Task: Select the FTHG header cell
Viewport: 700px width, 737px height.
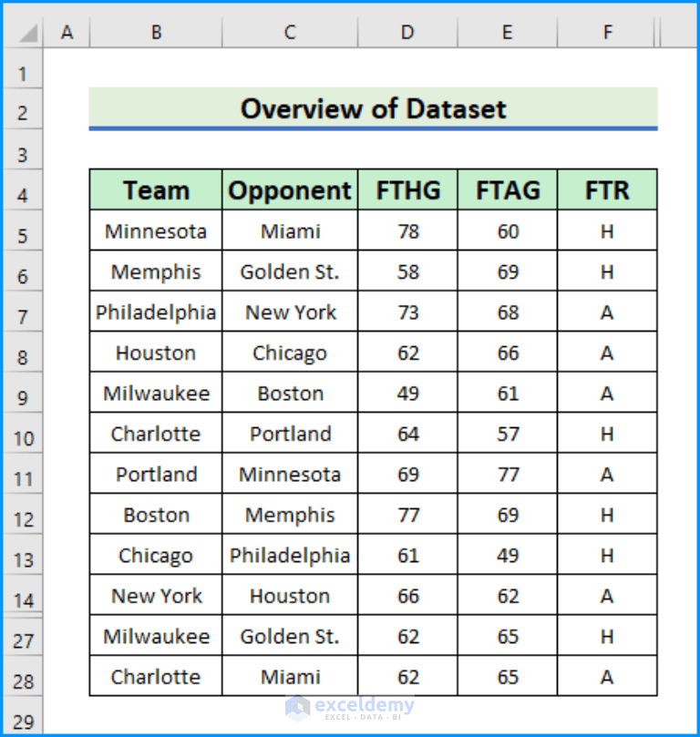Action: coord(407,189)
